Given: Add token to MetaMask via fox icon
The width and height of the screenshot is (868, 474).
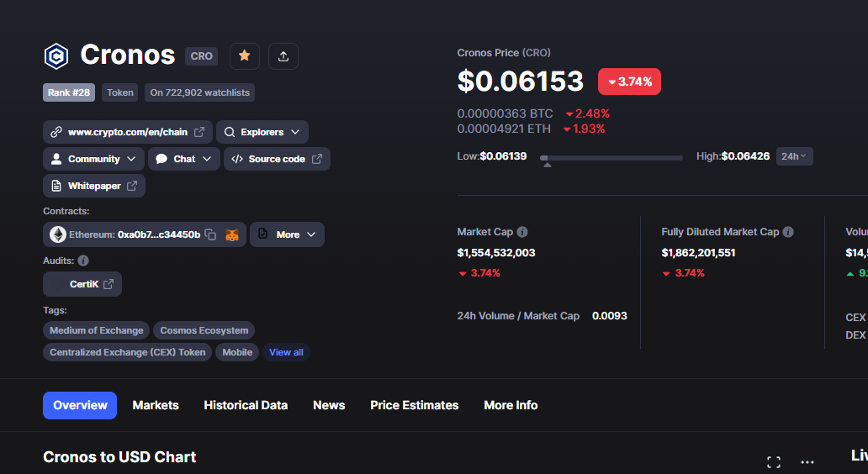Looking at the screenshot, I should pyautogui.click(x=232, y=234).
